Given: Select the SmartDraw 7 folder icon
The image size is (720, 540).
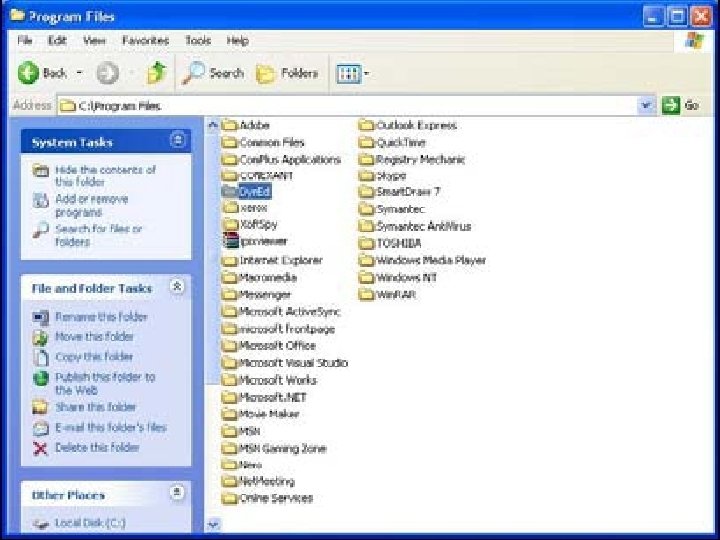Looking at the screenshot, I should (366, 191).
